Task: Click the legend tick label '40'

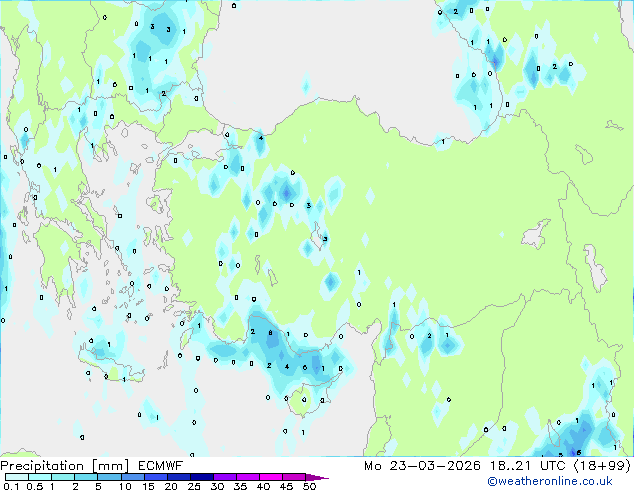Action: click(x=263, y=486)
